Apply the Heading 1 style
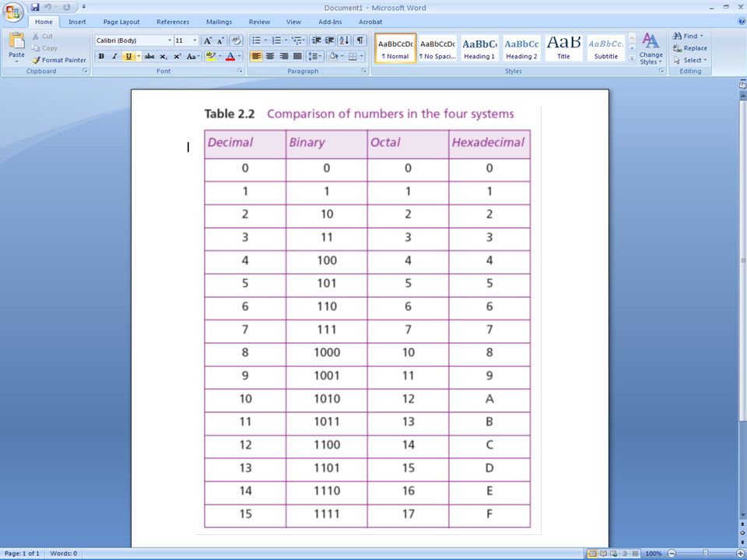 (x=479, y=48)
